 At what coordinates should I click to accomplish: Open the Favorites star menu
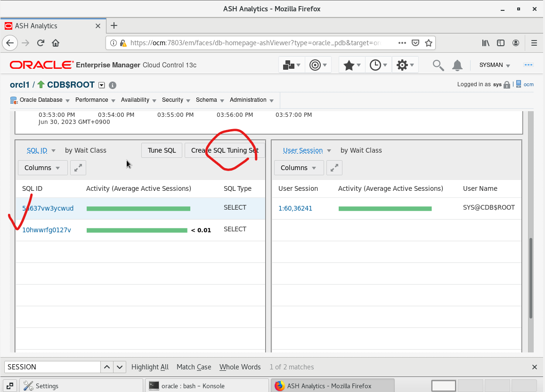click(x=352, y=65)
